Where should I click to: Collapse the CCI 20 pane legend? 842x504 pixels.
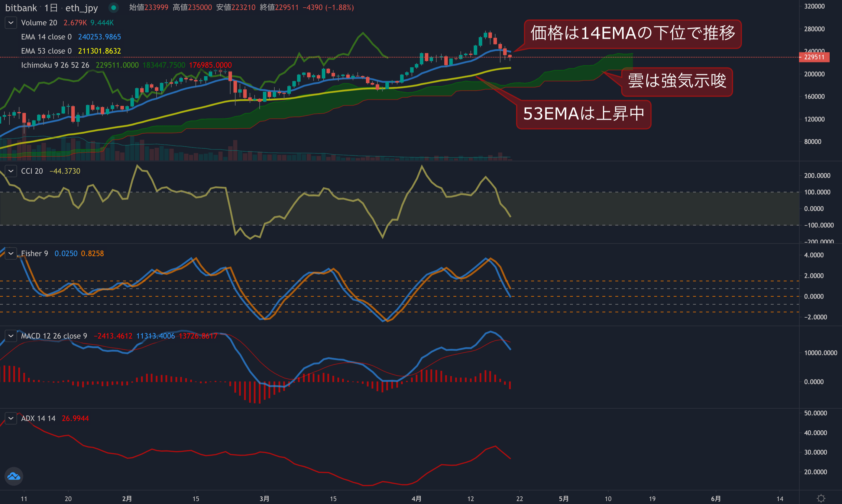[11, 171]
